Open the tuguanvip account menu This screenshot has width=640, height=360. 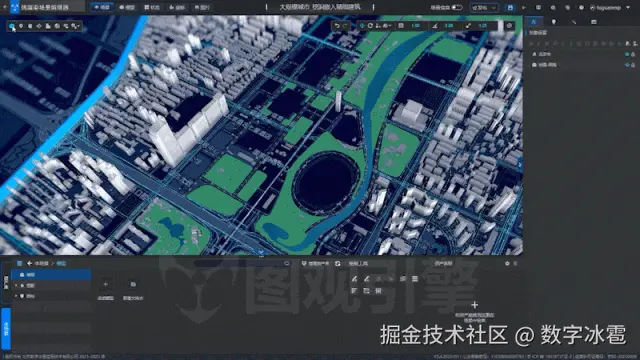pyautogui.click(x=610, y=7)
